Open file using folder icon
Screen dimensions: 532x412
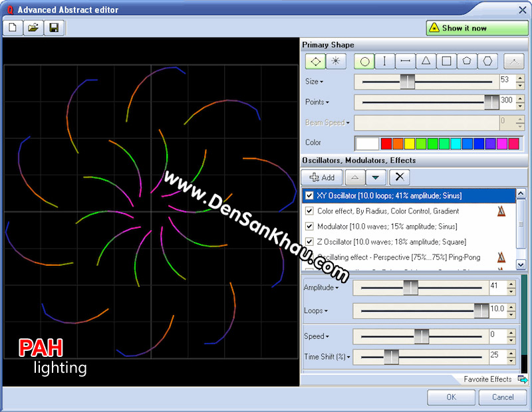pyautogui.click(x=33, y=27)
